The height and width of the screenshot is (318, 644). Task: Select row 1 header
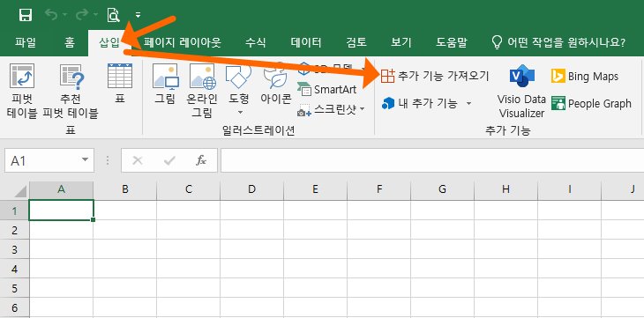point(15,211)
